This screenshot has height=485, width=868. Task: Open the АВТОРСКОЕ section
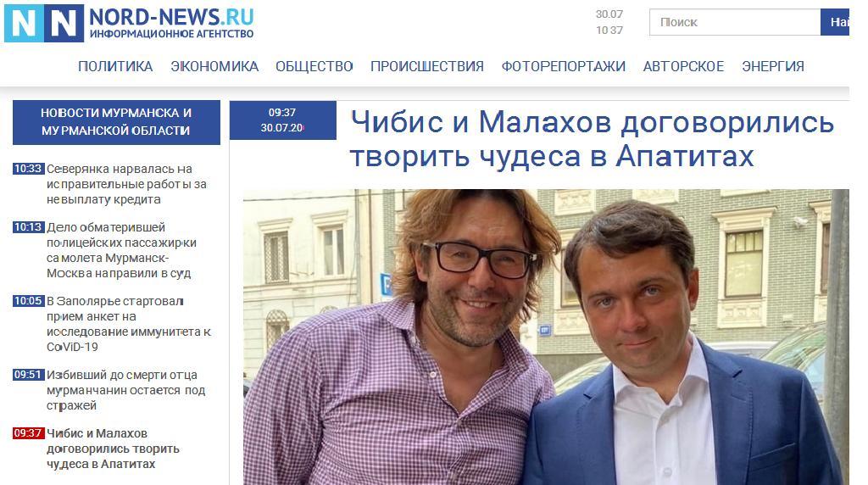(684, 66)
